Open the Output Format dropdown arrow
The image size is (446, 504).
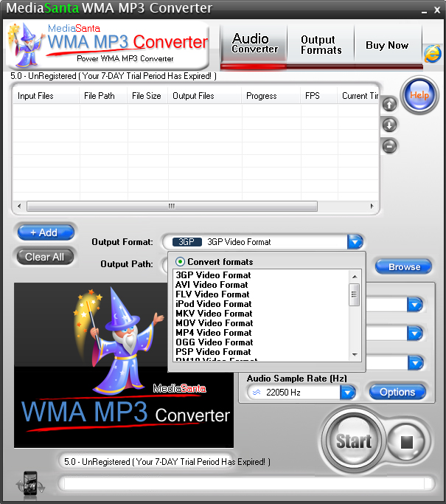[x=355, y=242]
